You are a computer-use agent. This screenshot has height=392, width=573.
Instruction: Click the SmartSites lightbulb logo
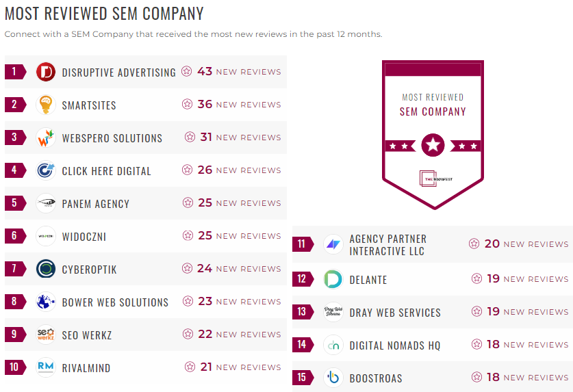(x=46, y=105)
